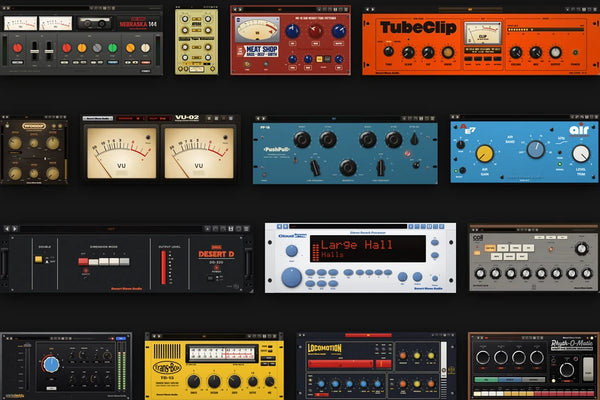Toggle the lit orange button on Coil
The height and width of the screenshot is (400, 600).
[x=490, y=248]
